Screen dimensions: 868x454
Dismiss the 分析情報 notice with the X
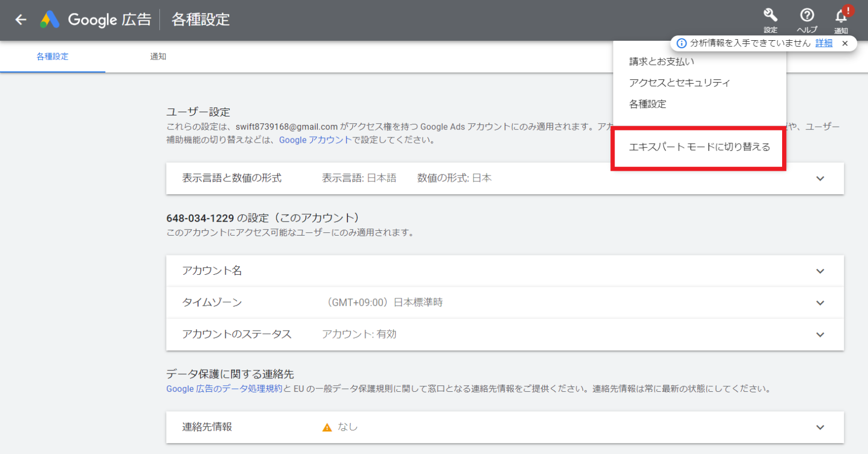click(845, 43)
